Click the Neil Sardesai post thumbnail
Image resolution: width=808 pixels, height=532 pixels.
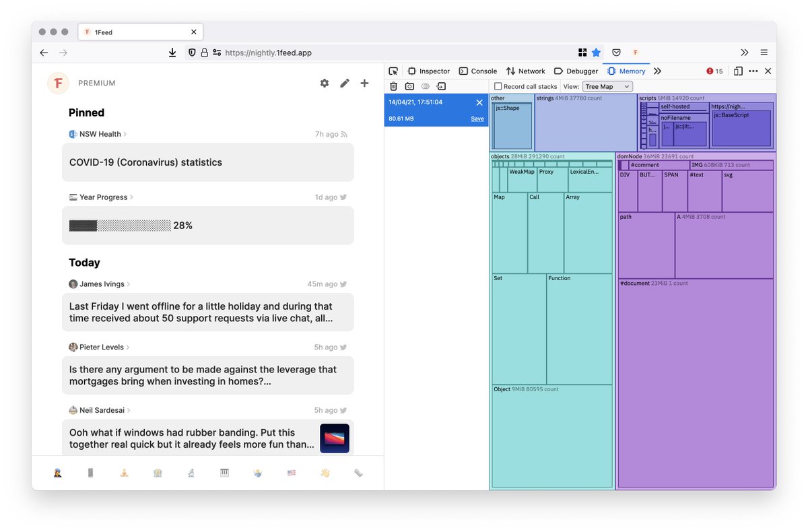coord(335,438)
